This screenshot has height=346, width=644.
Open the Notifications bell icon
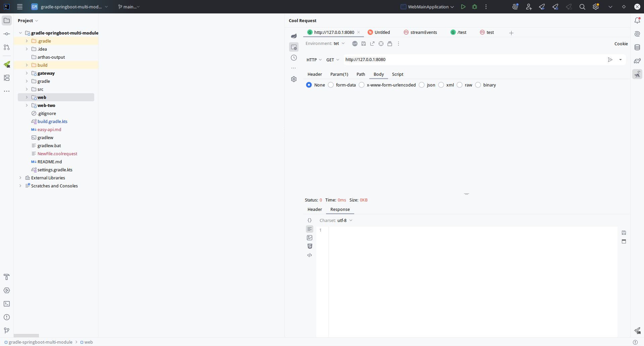coord(637,20)
